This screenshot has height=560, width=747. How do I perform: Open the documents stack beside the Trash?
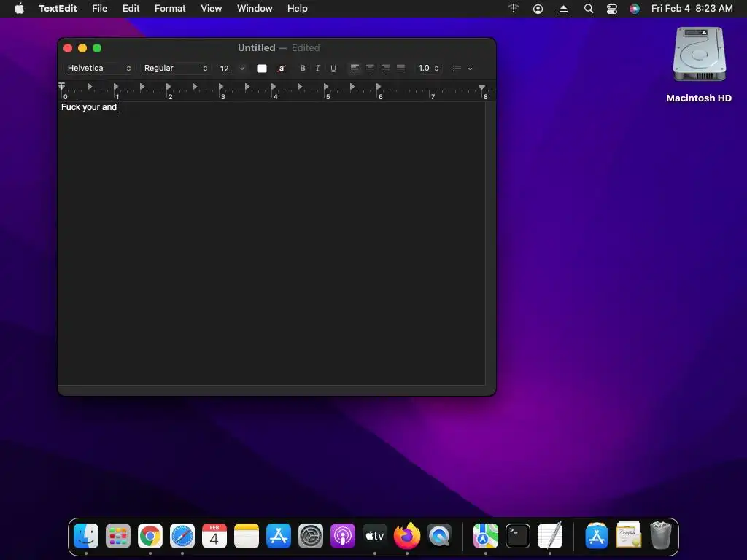[x=628, y=535]
